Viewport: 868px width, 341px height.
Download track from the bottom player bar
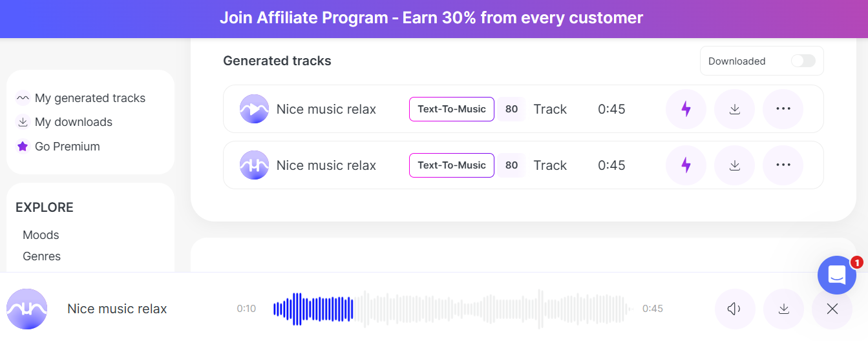click(x=783, y=309)
